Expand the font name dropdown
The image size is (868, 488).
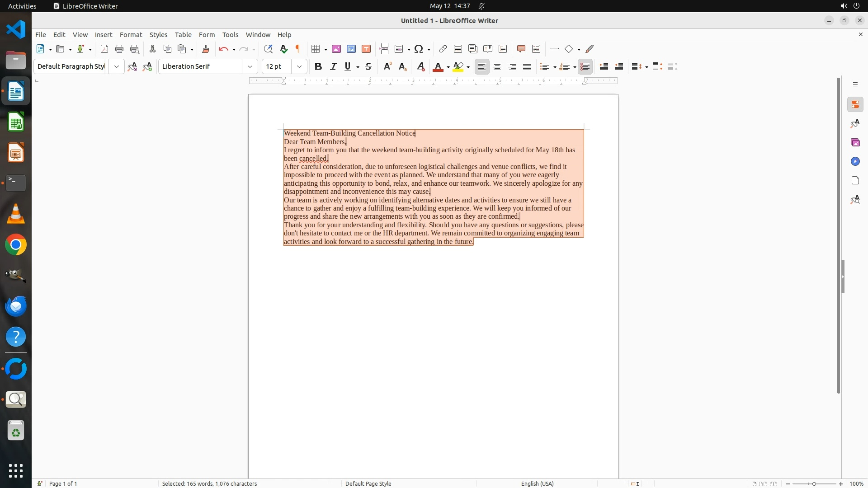point(250,66)
